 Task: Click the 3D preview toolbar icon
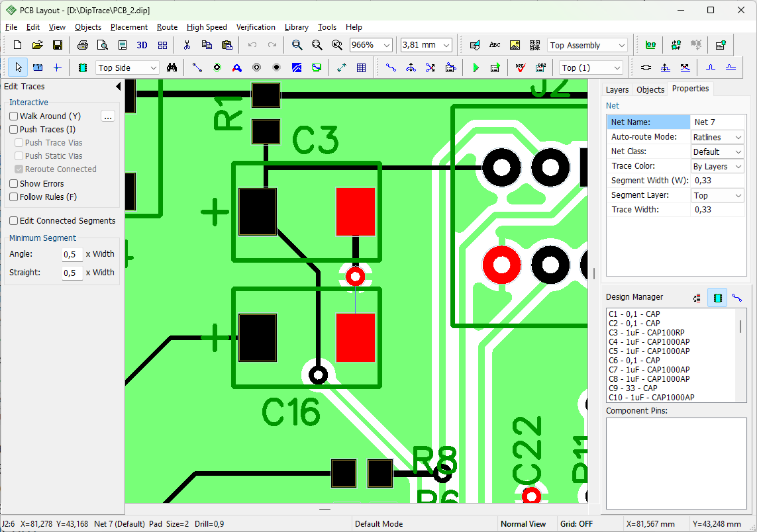142,45
